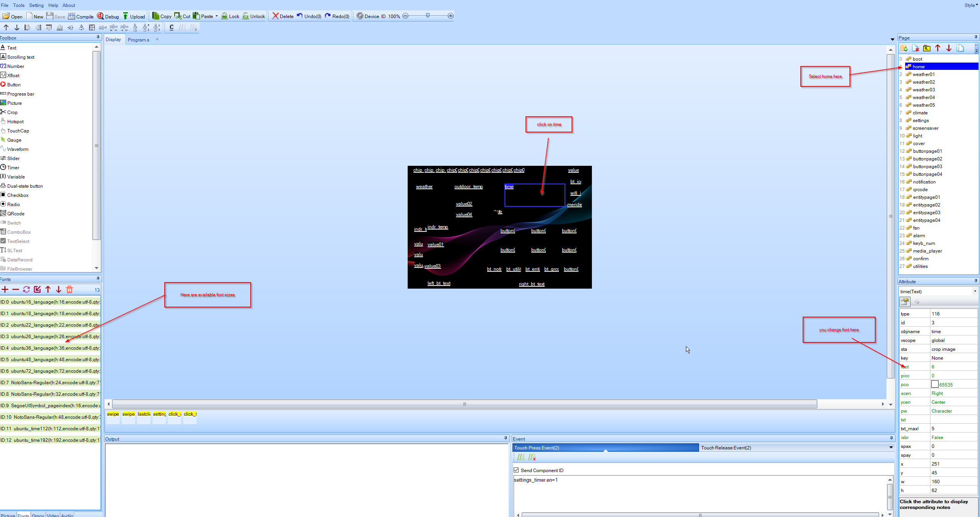Click the Upload toolbar icon

click(126, 16)
